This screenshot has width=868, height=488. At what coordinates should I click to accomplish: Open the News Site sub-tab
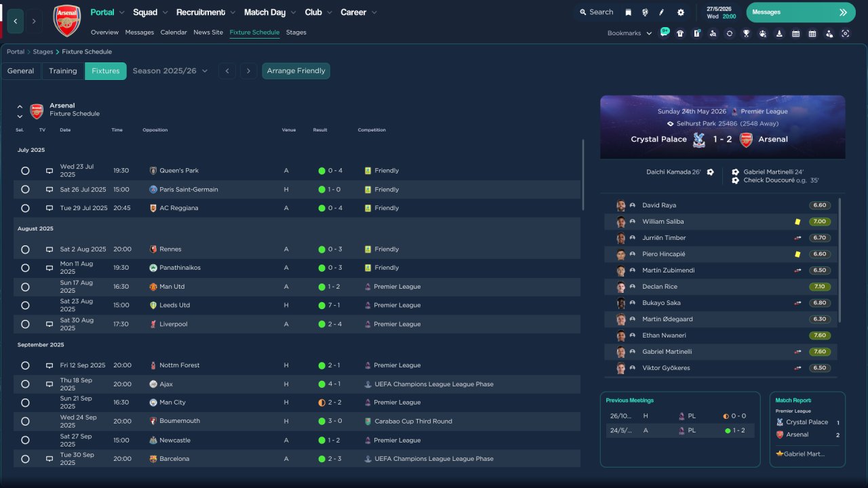coord(208,33)
